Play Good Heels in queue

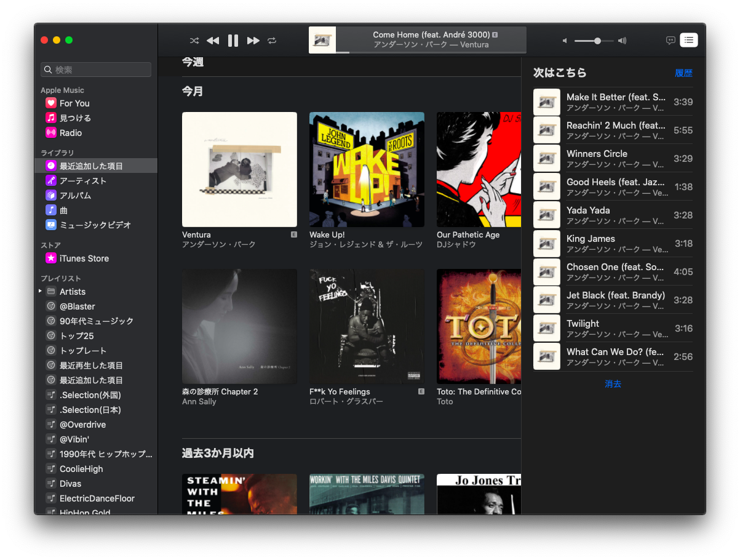613,187
